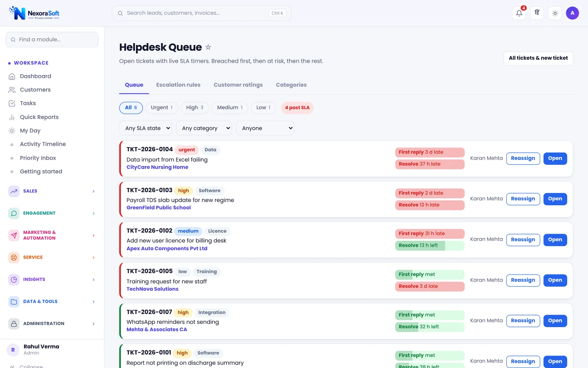588x368 pixels.
Task: Click the Find a module input
Action: tap(52, 39)
